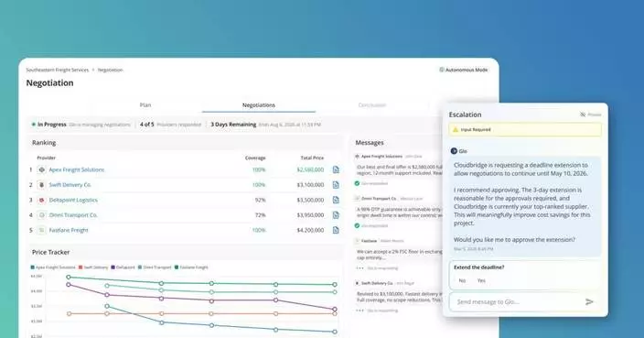Toggle Swift Delivery in the chart legend
The image size is (644, 338).
[x=93, y=267]
